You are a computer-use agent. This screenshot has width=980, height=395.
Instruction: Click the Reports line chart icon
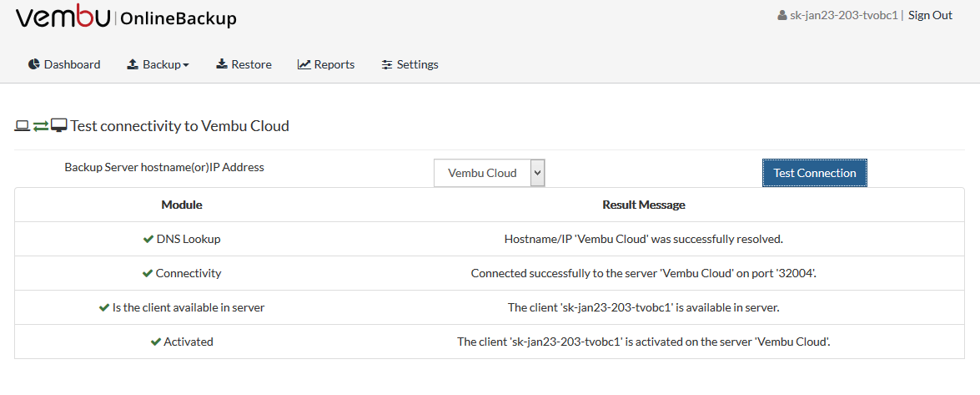[x=304, y=63]
